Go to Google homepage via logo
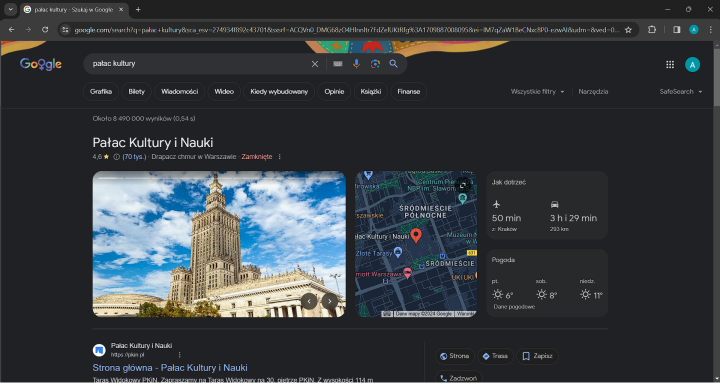 [41, 64]
